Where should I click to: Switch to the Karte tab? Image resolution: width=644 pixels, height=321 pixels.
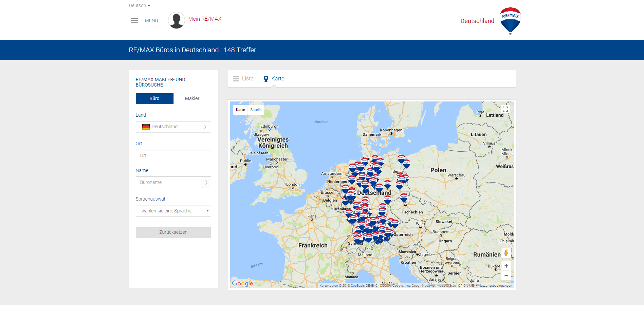[x=274, y=79]
